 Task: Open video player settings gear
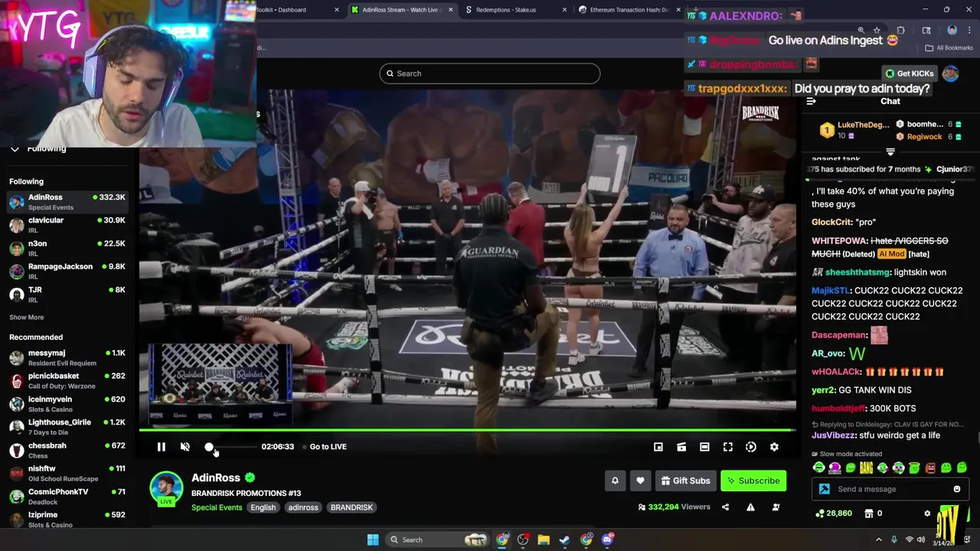(x=774, y=447)
